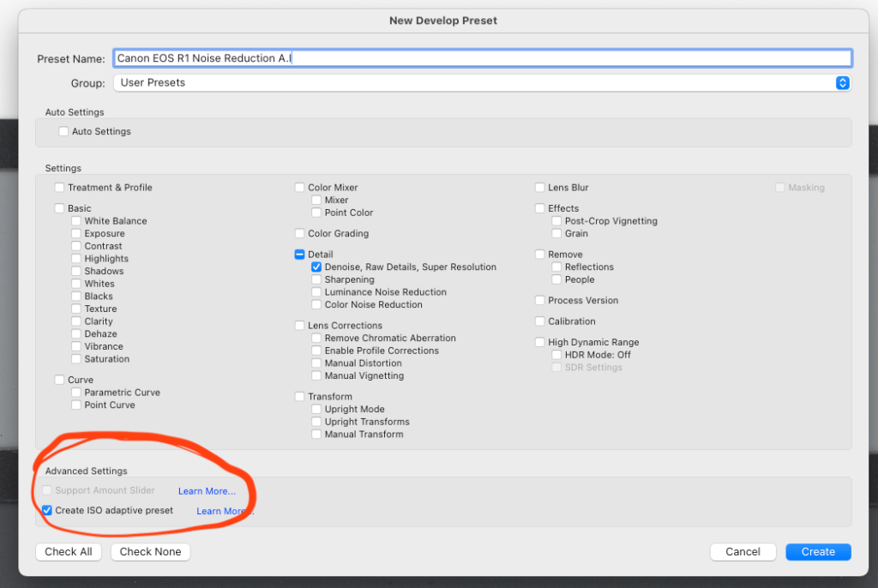Viewport: 878px width, 588px height.
Task: Enable Luminance Noise Reduction checkbox
Action: 316,292
